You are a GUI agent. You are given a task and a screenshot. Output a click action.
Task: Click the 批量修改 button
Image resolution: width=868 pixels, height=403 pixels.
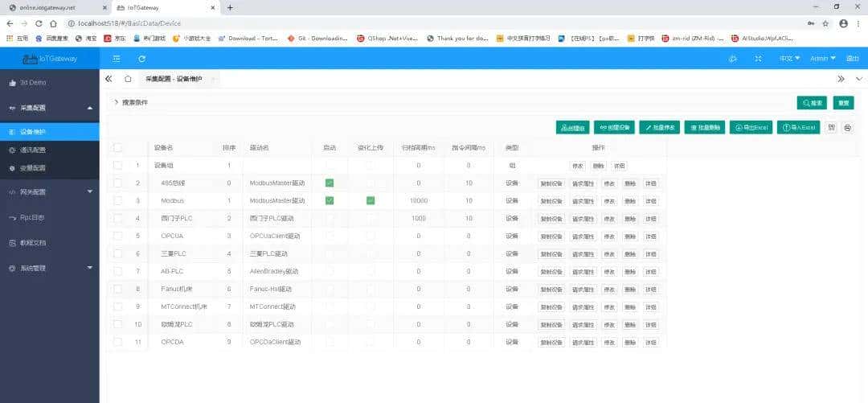pyautogui.click(x=659, y=128)
